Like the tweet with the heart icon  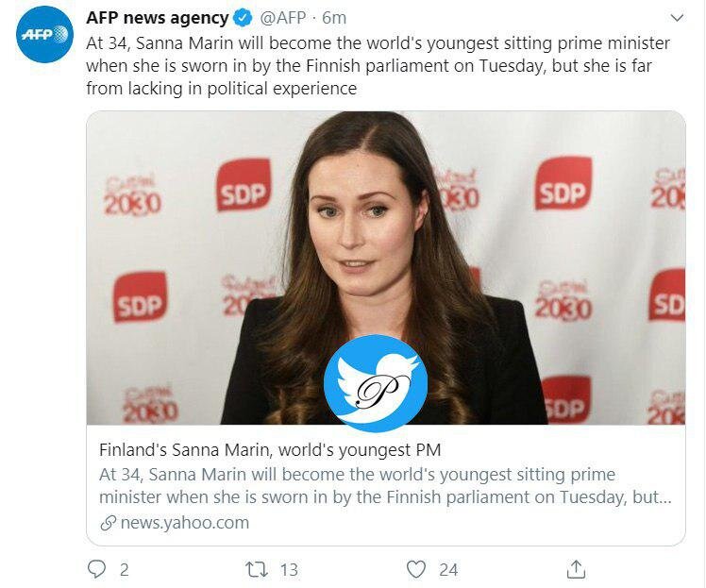coord(416,569)
